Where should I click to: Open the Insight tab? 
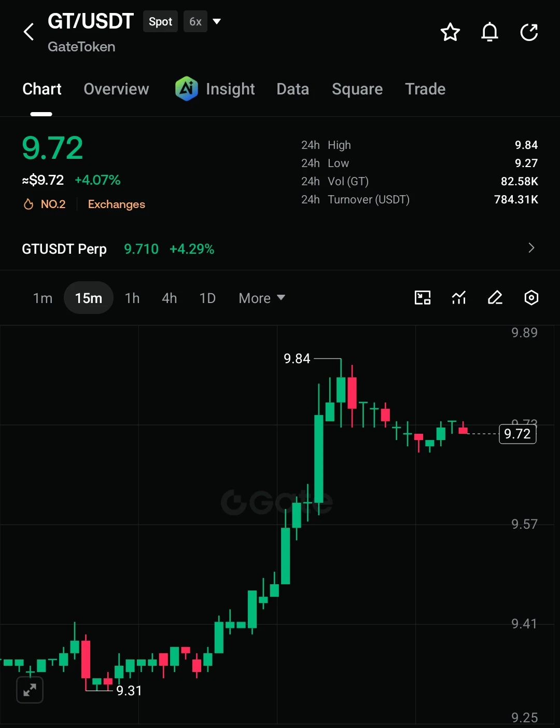tap(230, 89)
